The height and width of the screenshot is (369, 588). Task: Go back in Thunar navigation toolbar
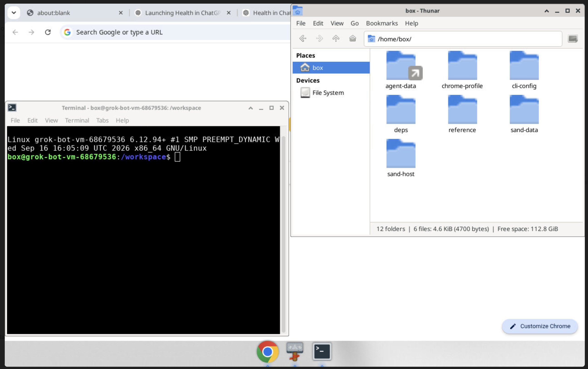(303, 39)
